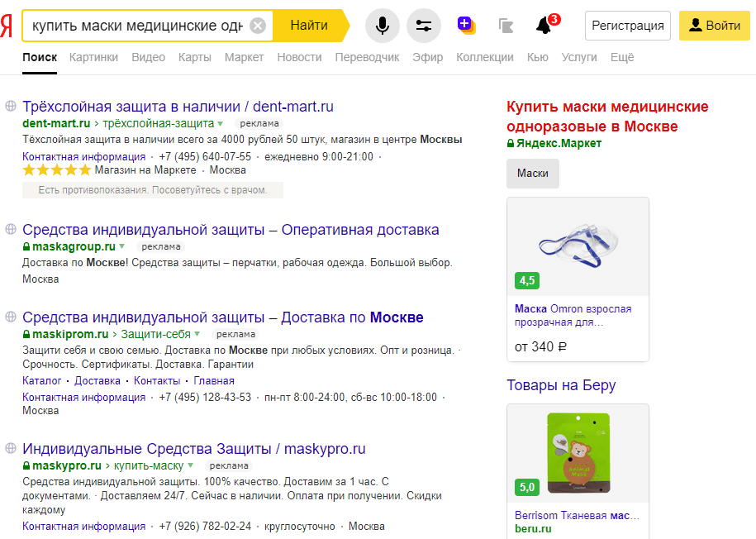Clear the search field with X icon
Image resolution: width=756 pixels, height=539 pixels.
258,26
